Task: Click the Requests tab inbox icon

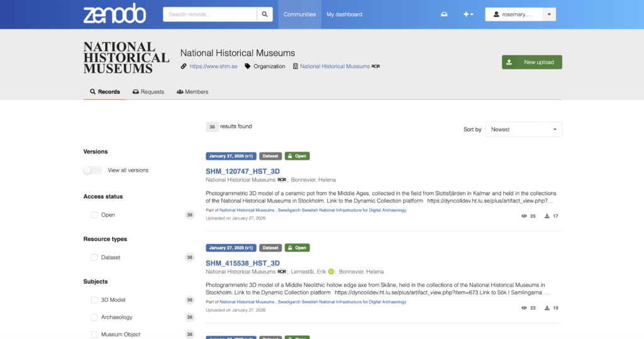Action: [x=136, y=92]
